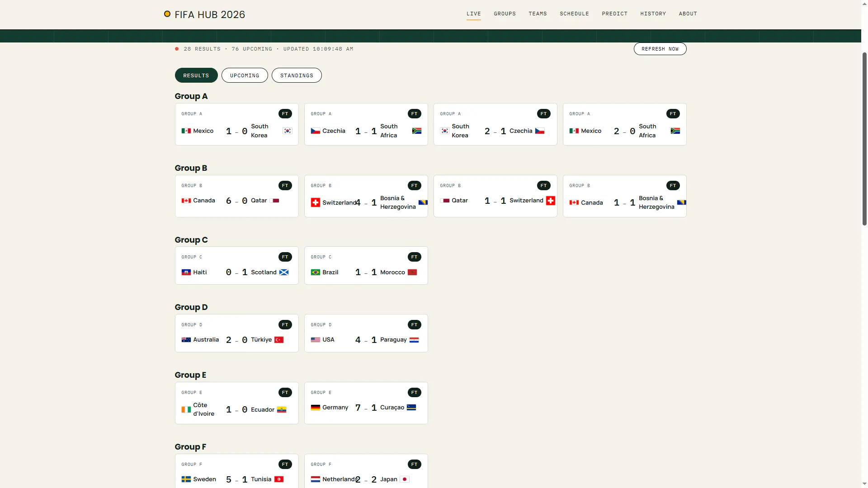The height and width of the screenshot is (488, 868).
Task: Click Japan flag in Netherlands 2-2 Japan card
Action: pyautogui.click(x=405, y=479)
